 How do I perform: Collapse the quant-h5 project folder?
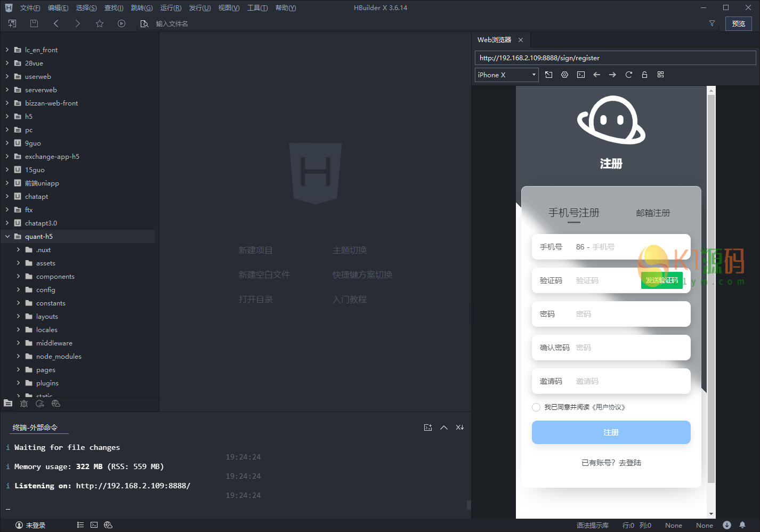pyautogui.click(x=7, y=236)
